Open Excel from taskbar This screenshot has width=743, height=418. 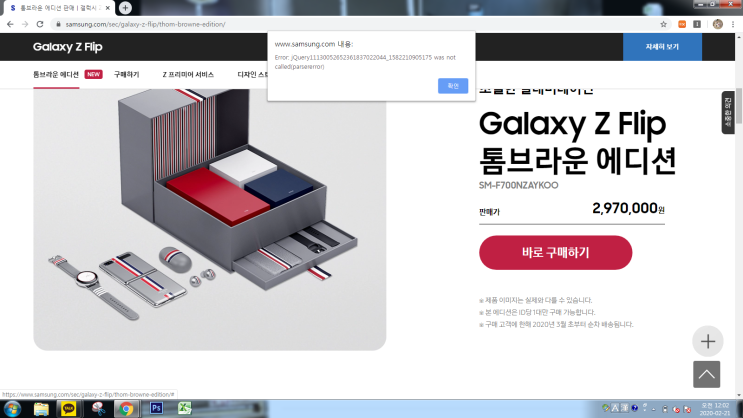pyautogui.click(x=185, y=408)
